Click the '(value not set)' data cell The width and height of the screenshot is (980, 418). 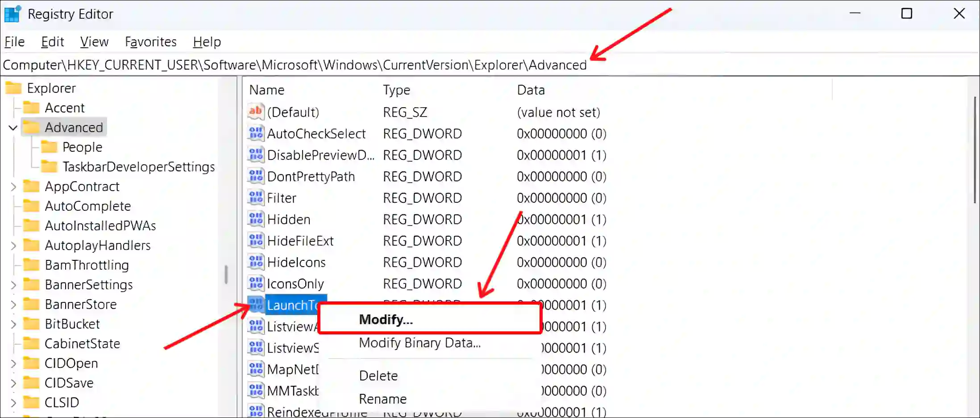pos(559,112)
